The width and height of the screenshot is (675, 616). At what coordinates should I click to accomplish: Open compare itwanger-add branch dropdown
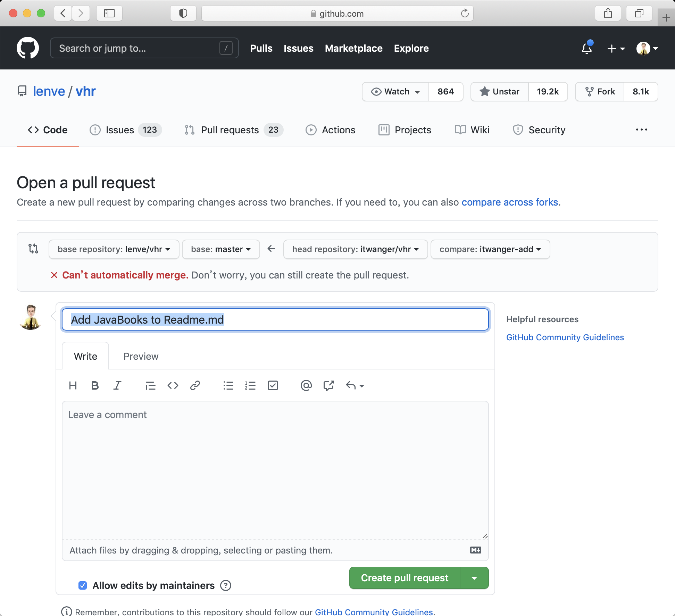pyautogui.click(x=490, y=249)
